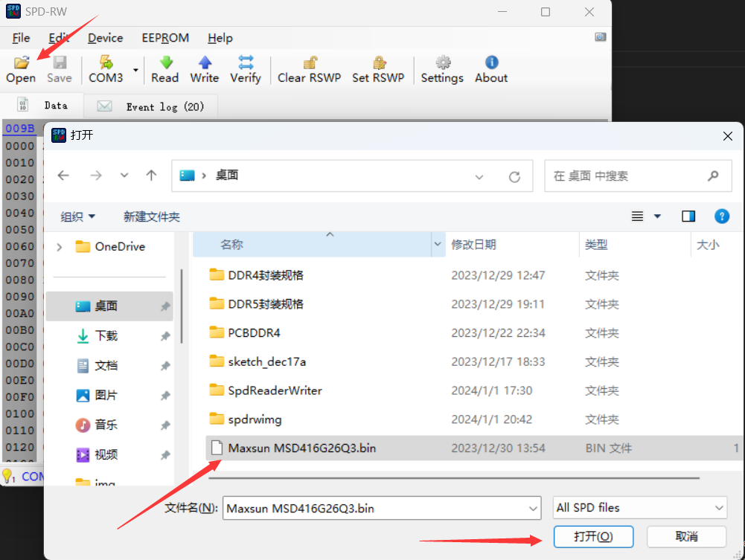
Task: Click the Verify icon
Action: 246,62
